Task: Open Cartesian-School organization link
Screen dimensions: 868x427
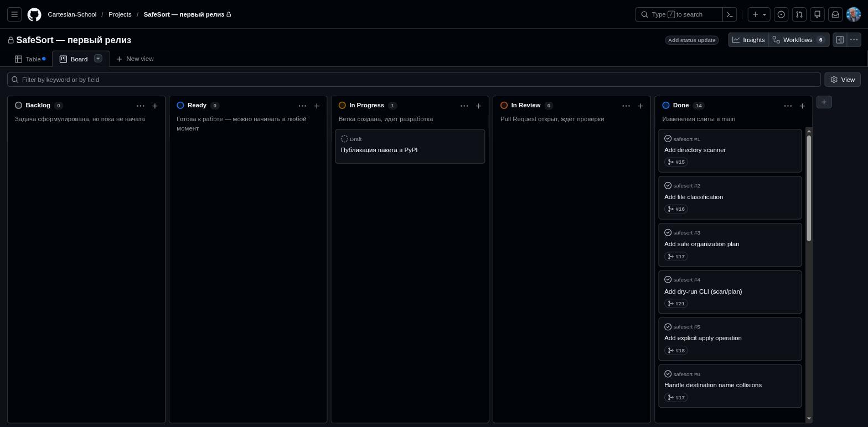Action: click(x=72, y=14)
